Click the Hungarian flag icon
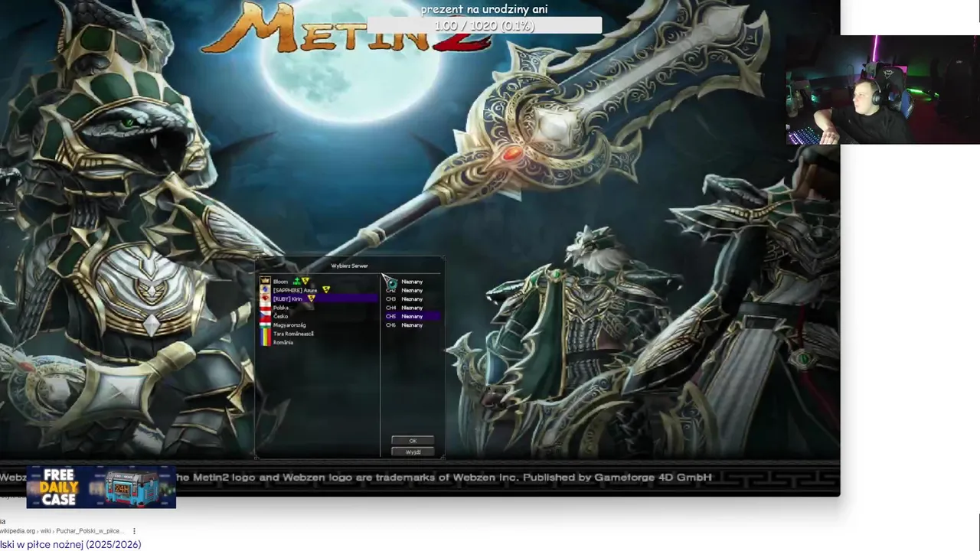The width and height of the screenshot is (980, 551). tap(265, 324)
